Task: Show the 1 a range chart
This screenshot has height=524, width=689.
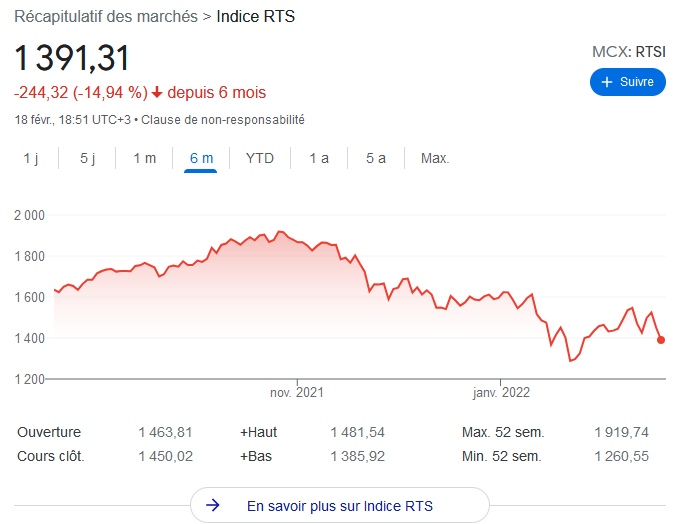Action: click(x=319, y=158)
